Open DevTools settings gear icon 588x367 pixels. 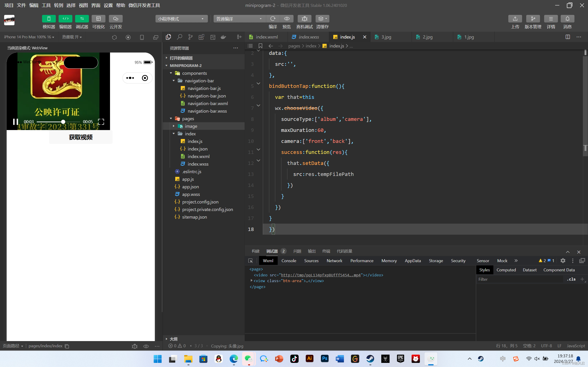(x=563, y=260)
